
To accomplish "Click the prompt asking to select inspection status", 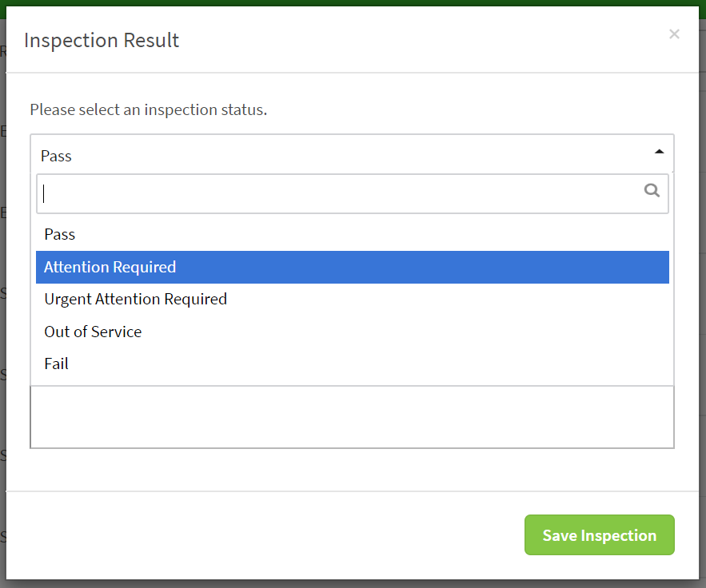I will [149, 109].
